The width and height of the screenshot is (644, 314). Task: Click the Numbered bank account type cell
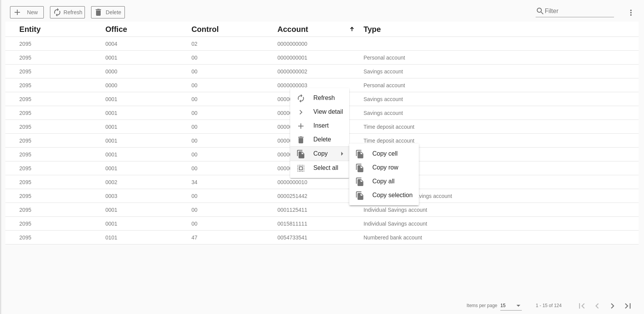[x=393, y=238]
